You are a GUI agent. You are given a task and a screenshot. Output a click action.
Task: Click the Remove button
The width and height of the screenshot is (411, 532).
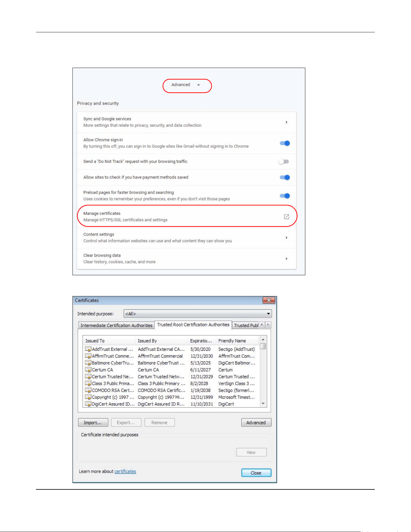(x=159, y=423)
